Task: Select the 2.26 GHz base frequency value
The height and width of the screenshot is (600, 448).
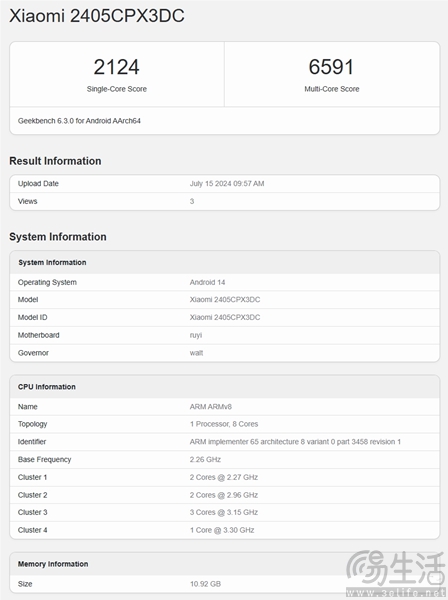Action: (x=205, y=460)
